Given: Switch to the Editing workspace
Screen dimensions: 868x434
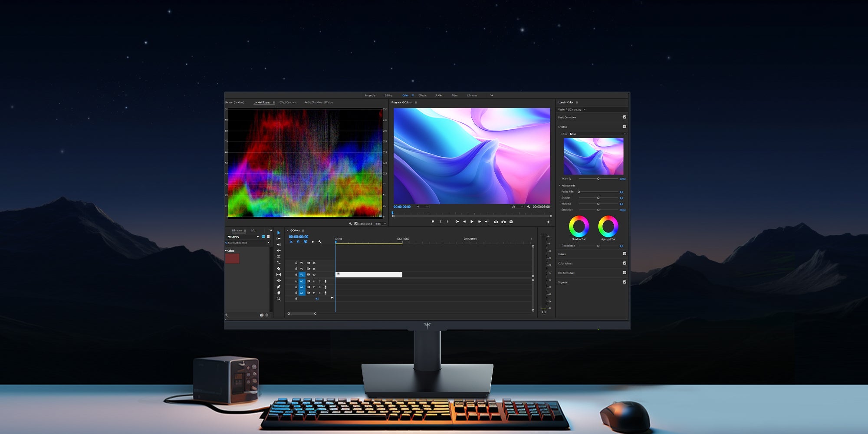Looking at the screenshot, I should 388,95.
